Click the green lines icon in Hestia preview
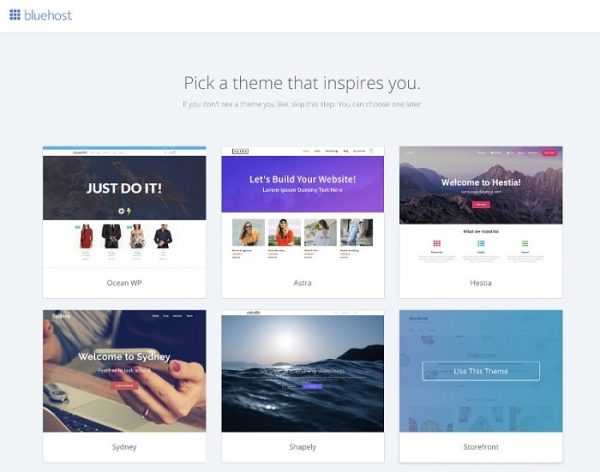This screenshot has height=472, width=600. [525, 243]
